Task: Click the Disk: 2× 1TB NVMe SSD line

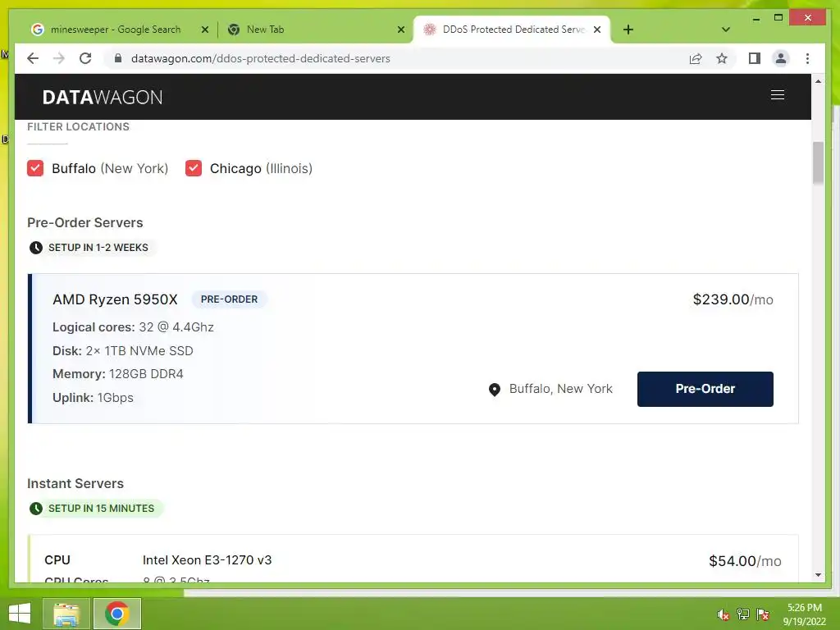Action: (x=123, y=351)
